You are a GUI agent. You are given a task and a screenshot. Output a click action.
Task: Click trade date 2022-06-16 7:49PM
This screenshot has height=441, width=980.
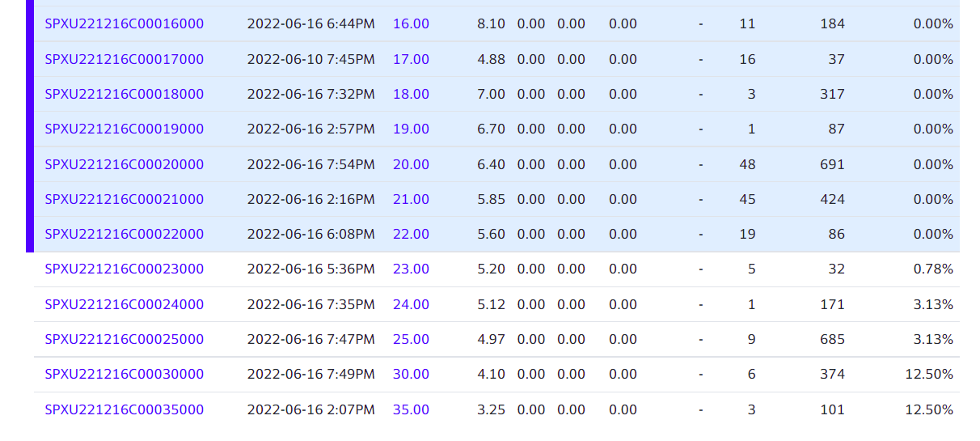point(311,375)
